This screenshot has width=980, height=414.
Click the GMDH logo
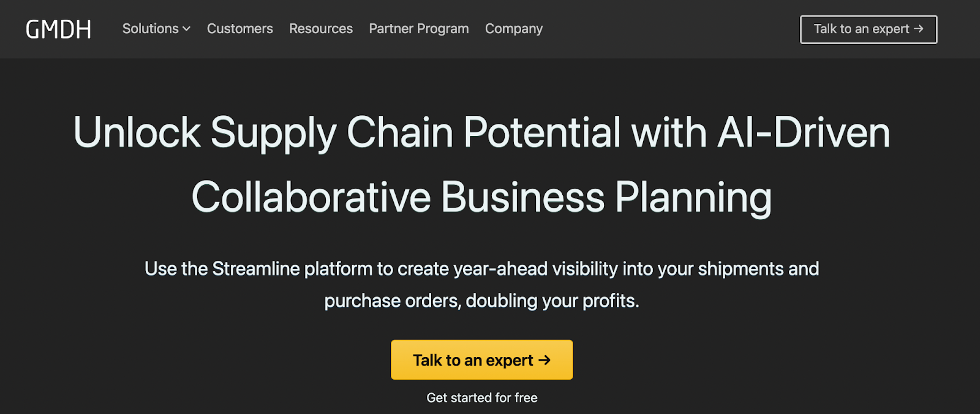pyautogui.click(x=59, y=29)
